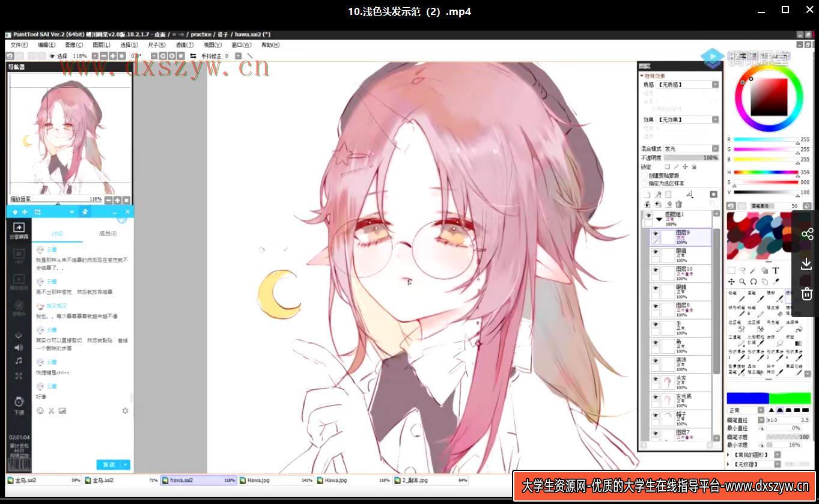Select the move tool in tool palette

[x=731, y=281]
